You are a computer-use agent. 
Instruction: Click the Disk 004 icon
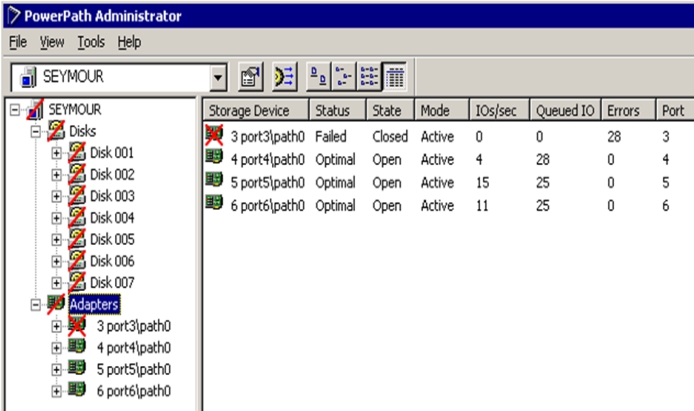point(77,217)
